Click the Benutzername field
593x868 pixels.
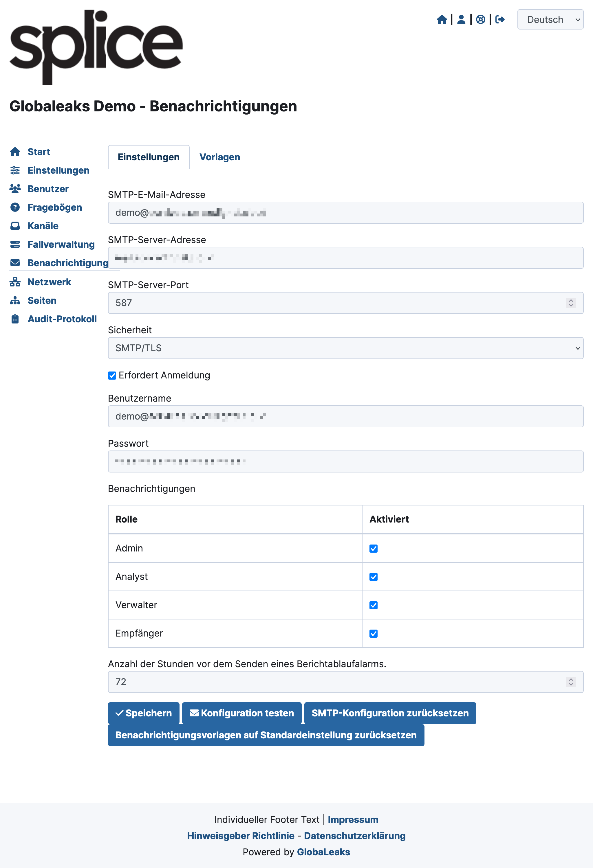pyautogui.click(x=346, y=416)
